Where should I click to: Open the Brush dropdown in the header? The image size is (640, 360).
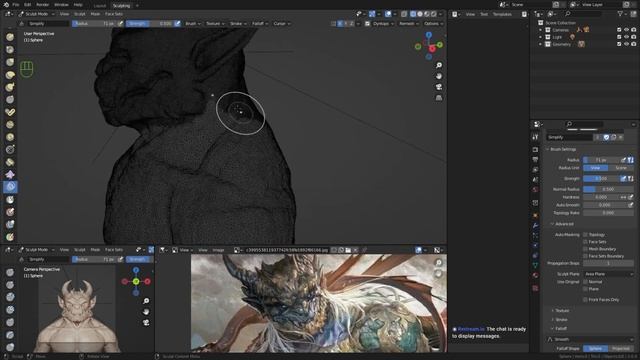click(x=193, y=24)
